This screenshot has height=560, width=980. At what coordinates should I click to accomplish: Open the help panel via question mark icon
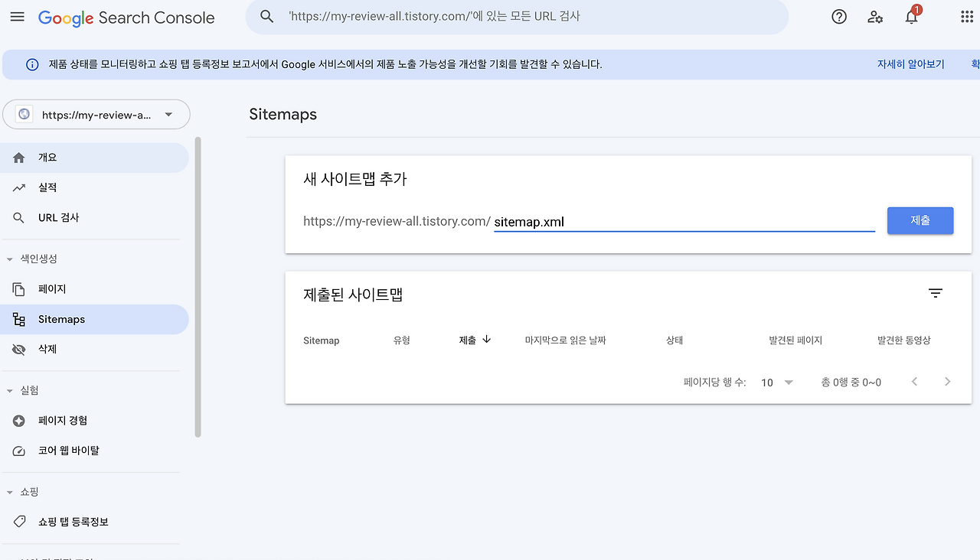(x=838, y=16)
